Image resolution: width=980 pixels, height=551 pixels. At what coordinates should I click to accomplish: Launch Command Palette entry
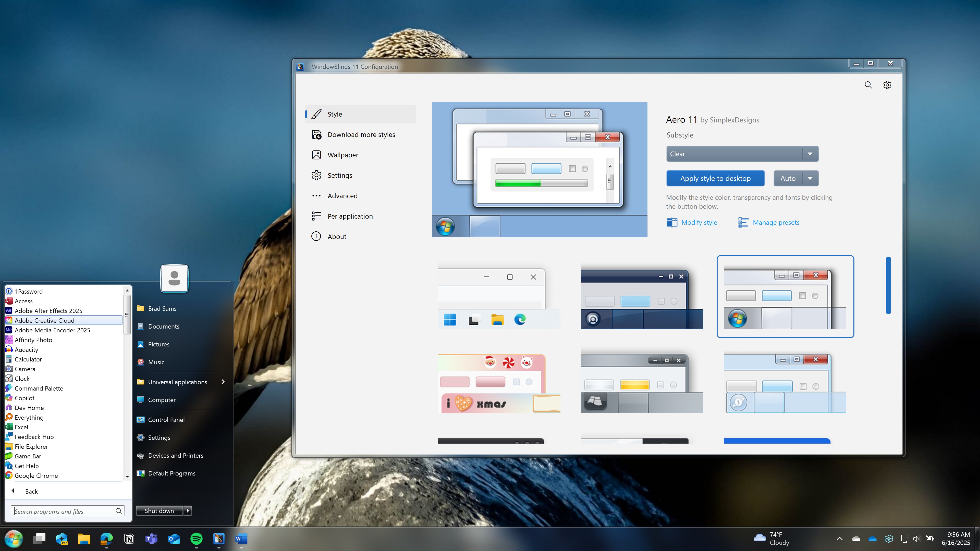64,388
